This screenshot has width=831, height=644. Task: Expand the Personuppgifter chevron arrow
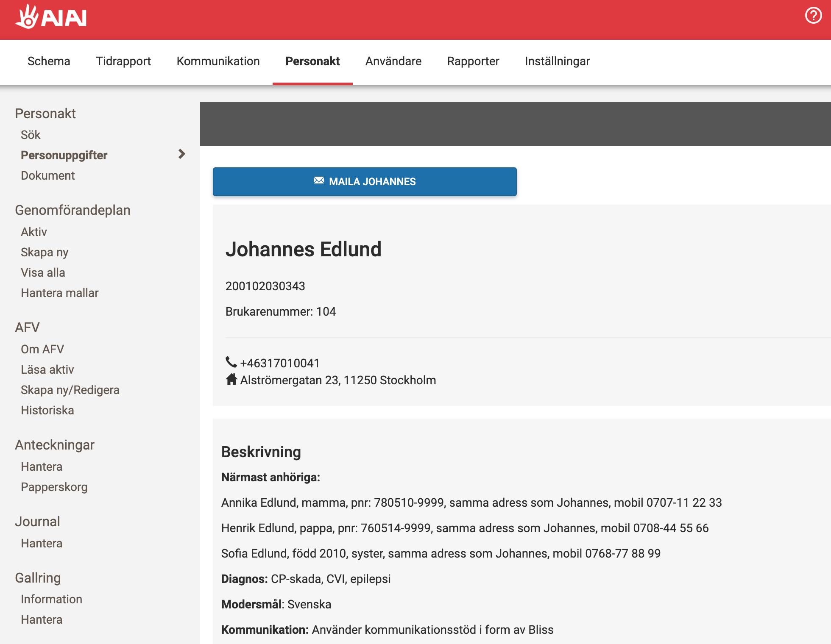182,154
